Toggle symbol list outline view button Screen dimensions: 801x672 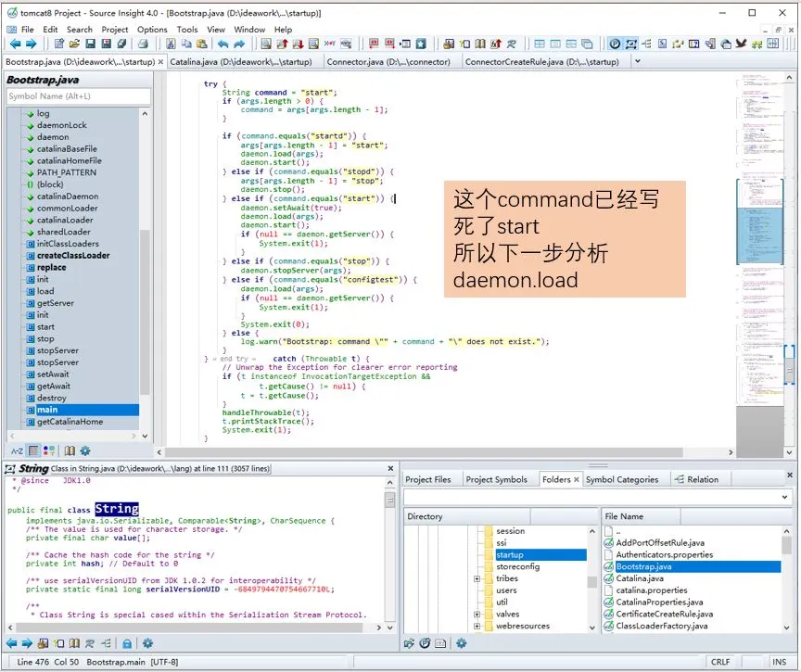coord(33,450)
